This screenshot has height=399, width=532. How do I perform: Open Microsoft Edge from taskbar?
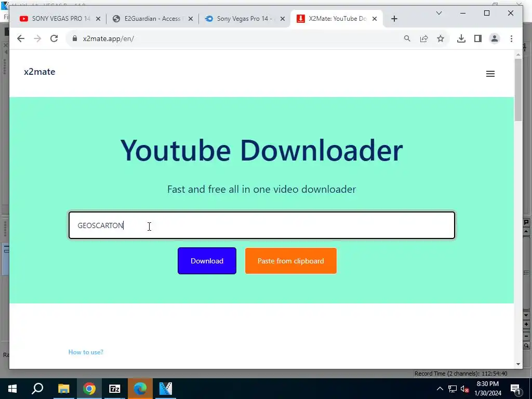pyautogui.click(x=140, y=389)
